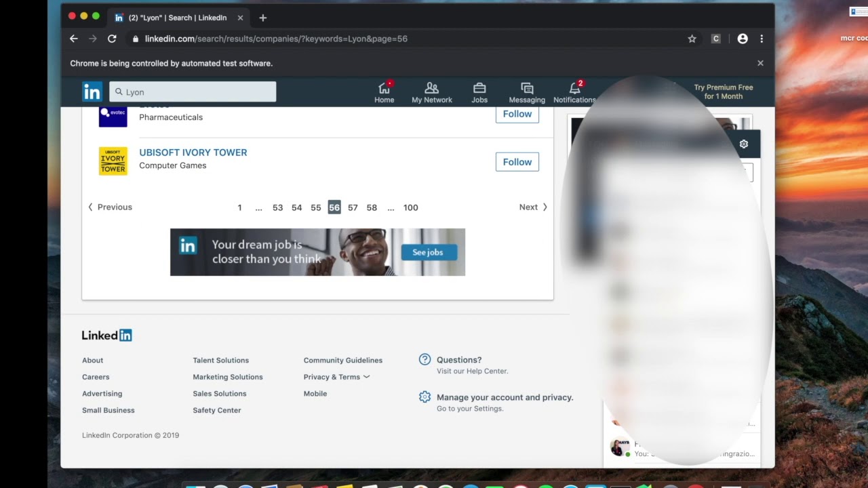
Task: Open My Network
Action: point(432,92)
